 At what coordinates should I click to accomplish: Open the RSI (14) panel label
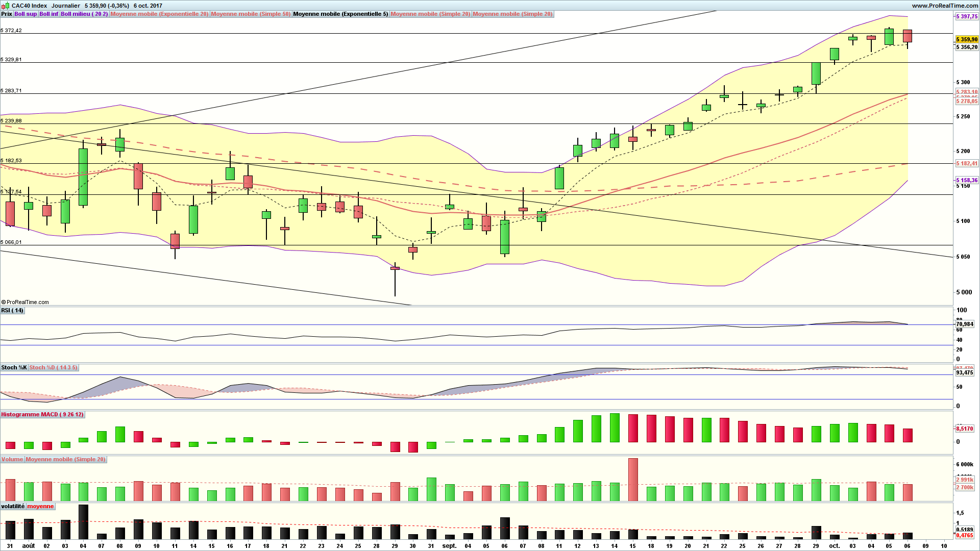click(x=12, y=311)
